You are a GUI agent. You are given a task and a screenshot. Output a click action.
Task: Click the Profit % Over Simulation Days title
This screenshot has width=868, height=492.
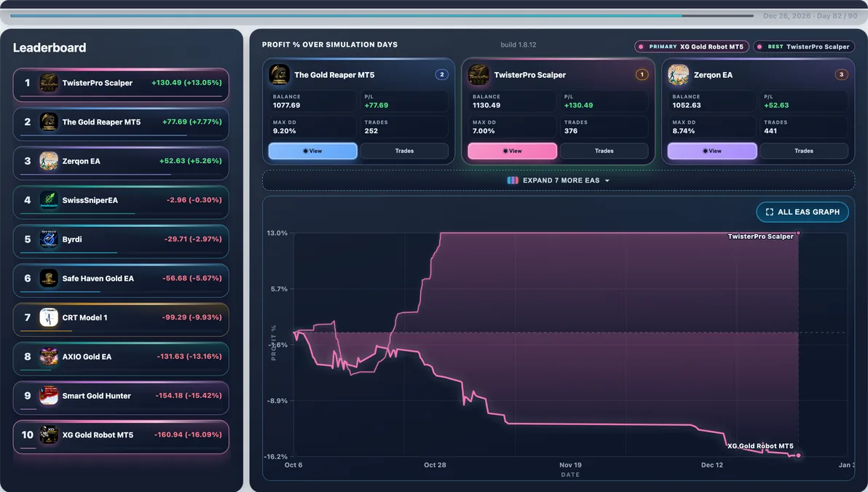[330, 45]
